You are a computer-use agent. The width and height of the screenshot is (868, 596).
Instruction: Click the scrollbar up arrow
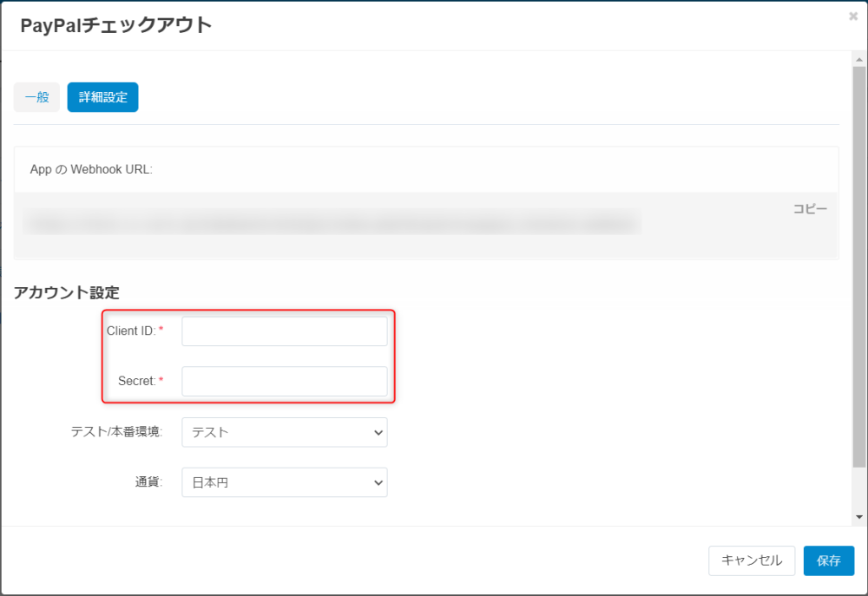point(859,60)
